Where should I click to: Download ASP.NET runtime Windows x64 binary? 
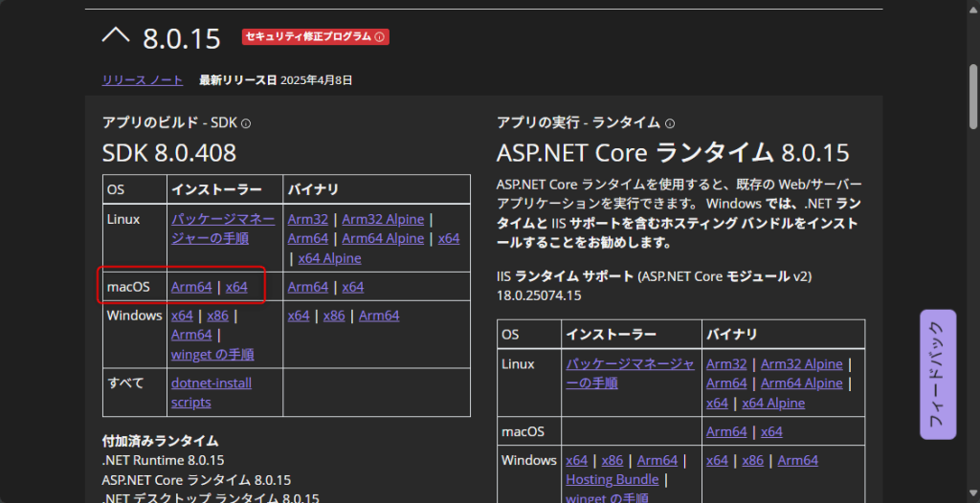click(x=717, y=461)
